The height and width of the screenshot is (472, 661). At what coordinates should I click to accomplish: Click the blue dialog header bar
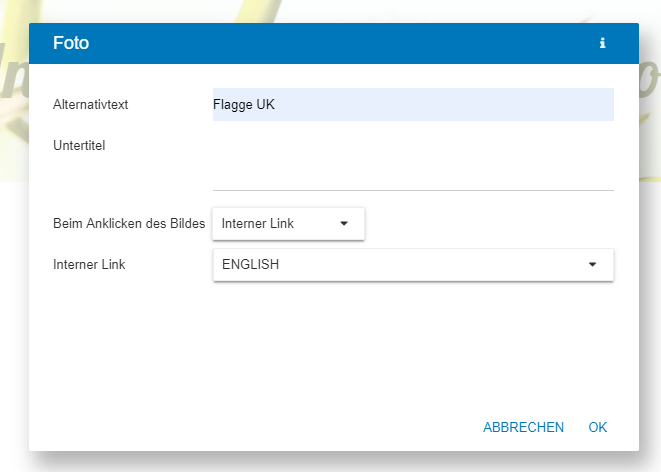coord(333,43)
